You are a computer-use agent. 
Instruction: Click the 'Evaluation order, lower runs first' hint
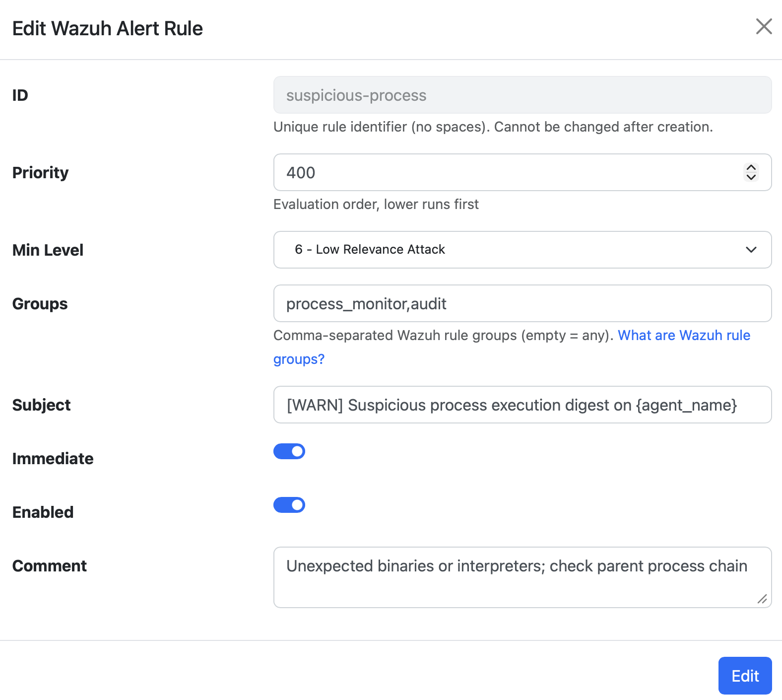click(376, 205)
